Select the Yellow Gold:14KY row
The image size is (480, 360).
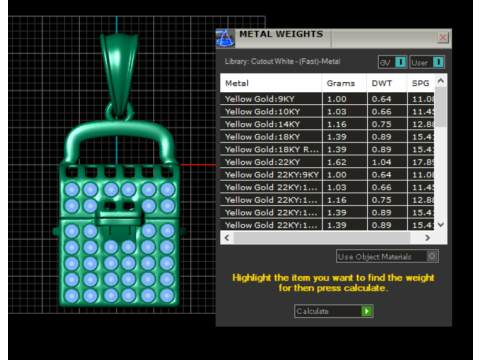(x=327, y=124)
